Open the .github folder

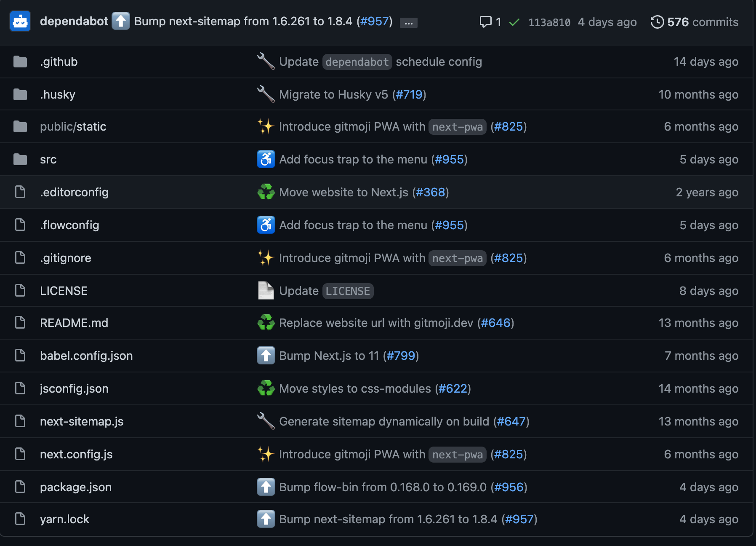pyautogui.click(x=59, y=62)
